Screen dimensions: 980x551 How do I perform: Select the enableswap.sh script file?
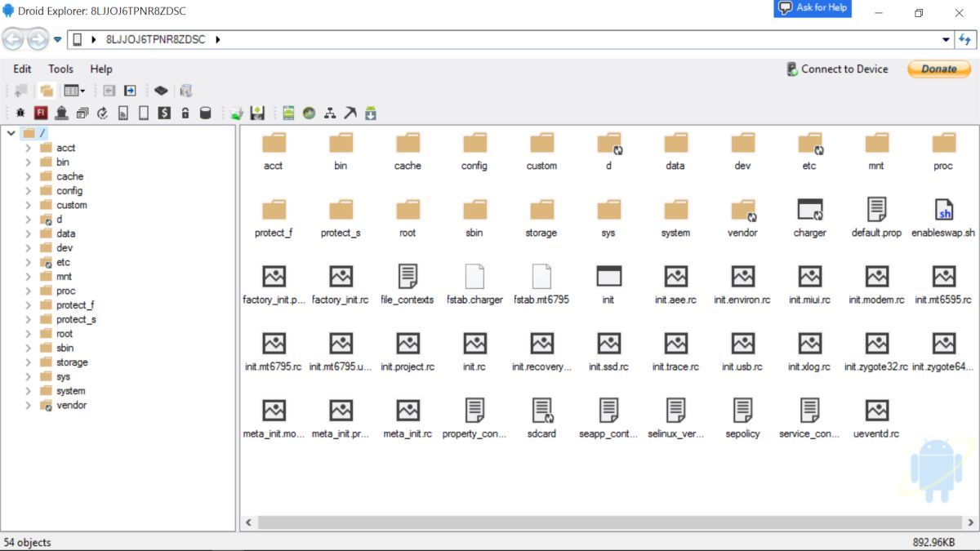(x=943, y=216)
